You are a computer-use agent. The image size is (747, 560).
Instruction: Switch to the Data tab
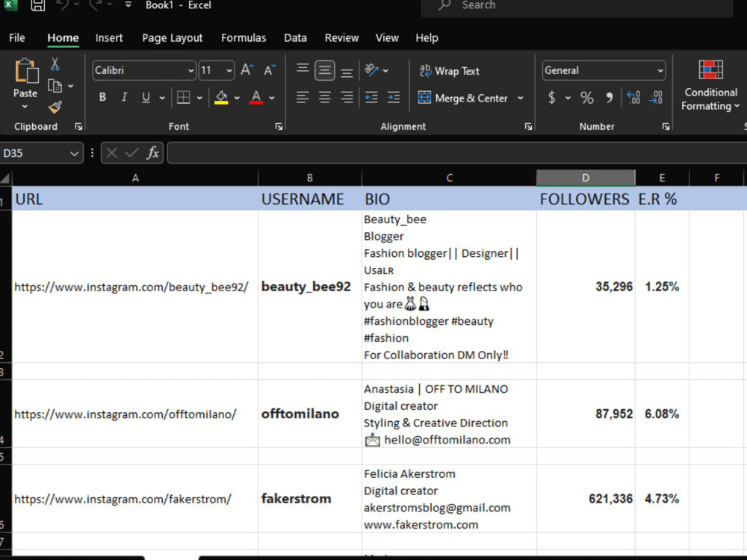click(x=295, y=38)
